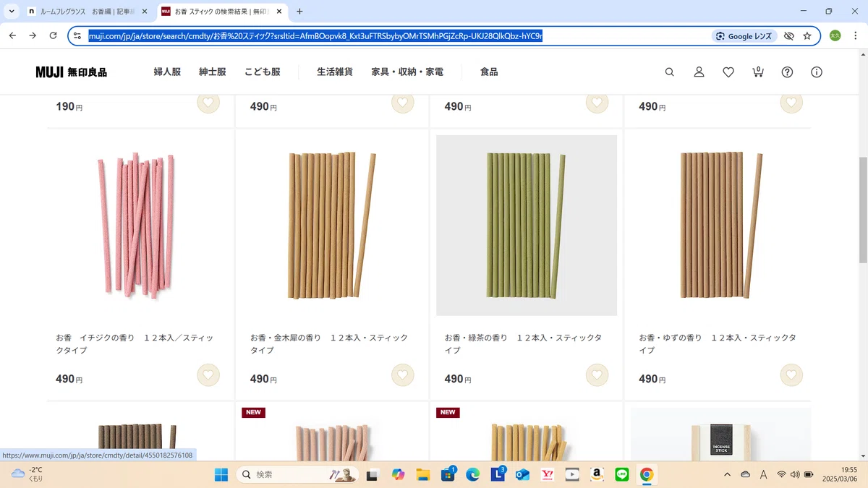Image resolution: width=868 pixels, height=488 pixels.
Task: Open Windows Start menu
Action: [221, 474]
